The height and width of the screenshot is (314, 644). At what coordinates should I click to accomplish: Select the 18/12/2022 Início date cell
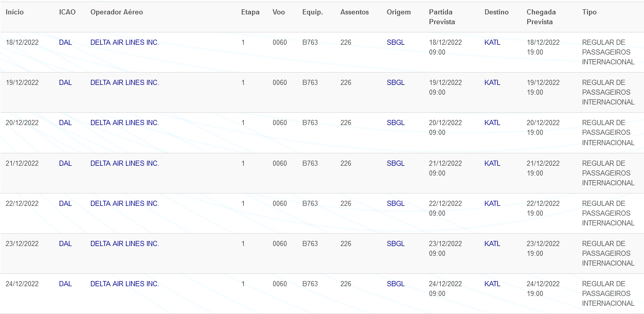click(x=22, y=42)
